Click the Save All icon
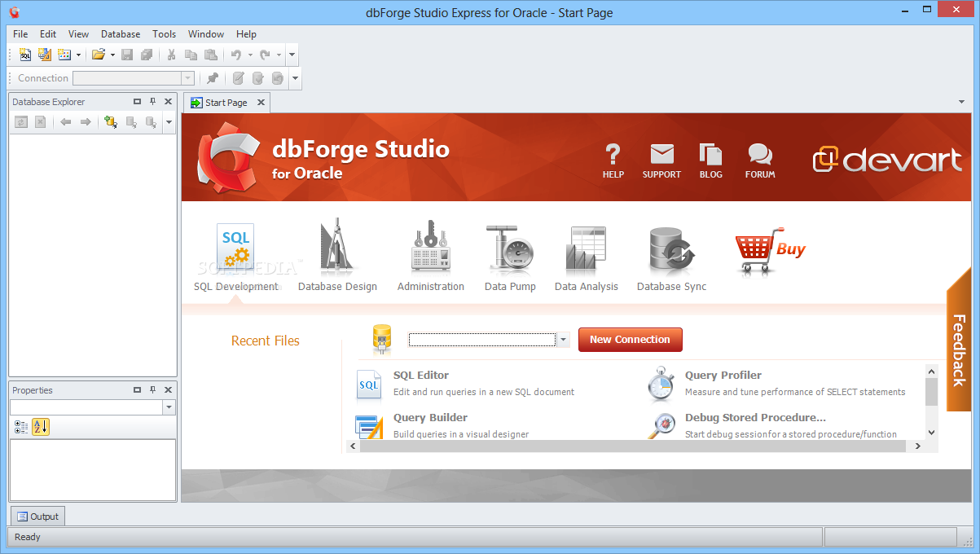This screenshot has width=980, height=554. (147, 55)
